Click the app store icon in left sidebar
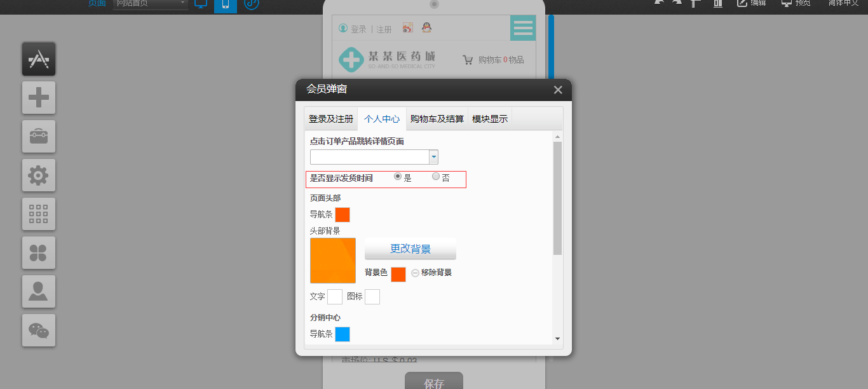Screen dimensions: 868x389 (39, 59)
